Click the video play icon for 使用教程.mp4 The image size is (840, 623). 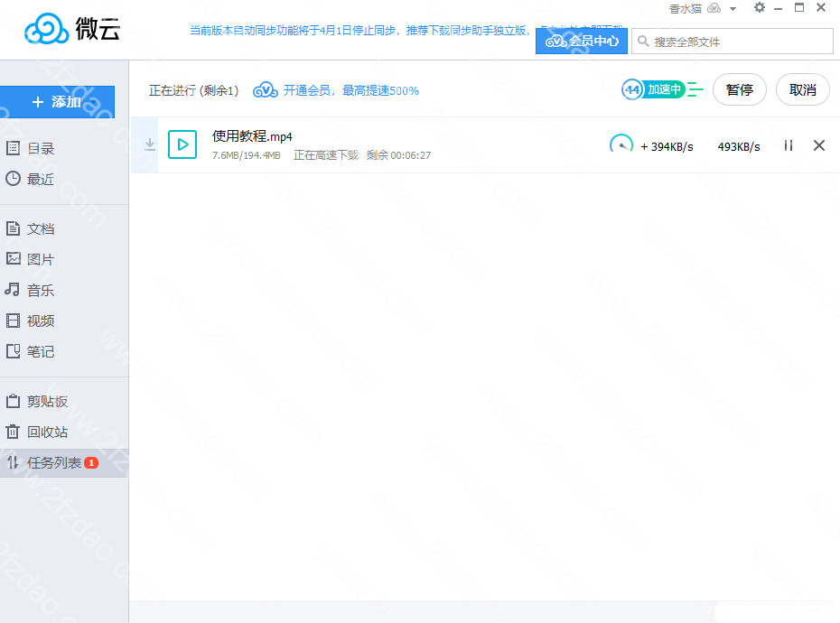click(x=182, y=144)
